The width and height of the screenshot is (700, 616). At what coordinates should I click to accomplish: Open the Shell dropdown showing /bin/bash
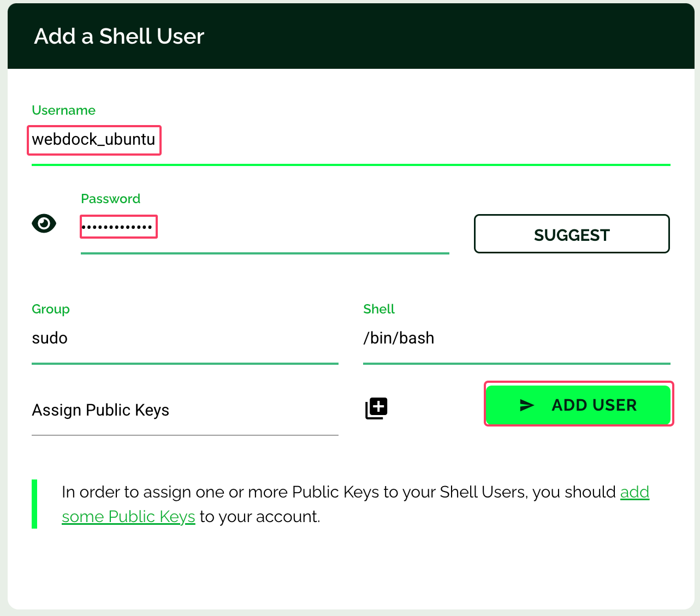516,339
